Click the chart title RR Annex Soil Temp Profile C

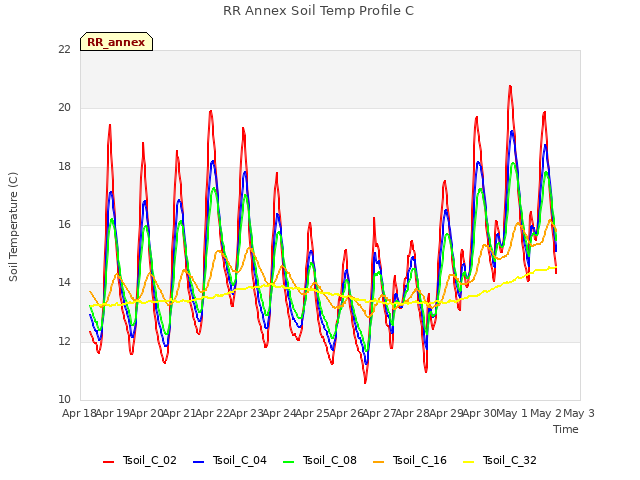point(318,11)
